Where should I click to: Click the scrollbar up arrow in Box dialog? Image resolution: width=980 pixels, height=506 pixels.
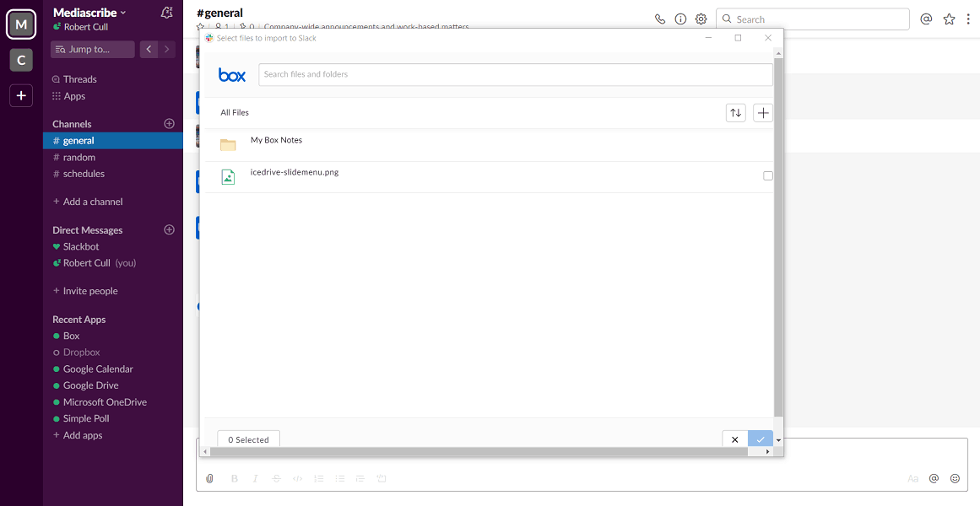point(778,54)
